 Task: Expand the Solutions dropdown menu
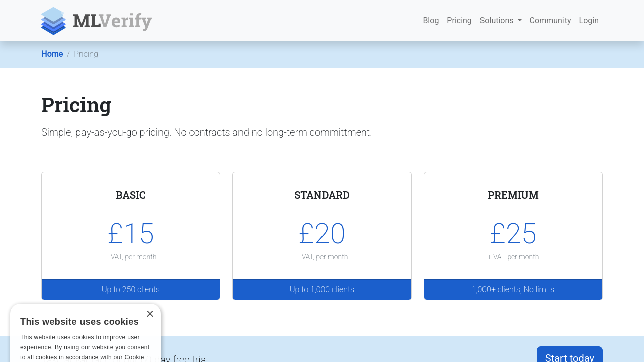[x=500, y=21]
